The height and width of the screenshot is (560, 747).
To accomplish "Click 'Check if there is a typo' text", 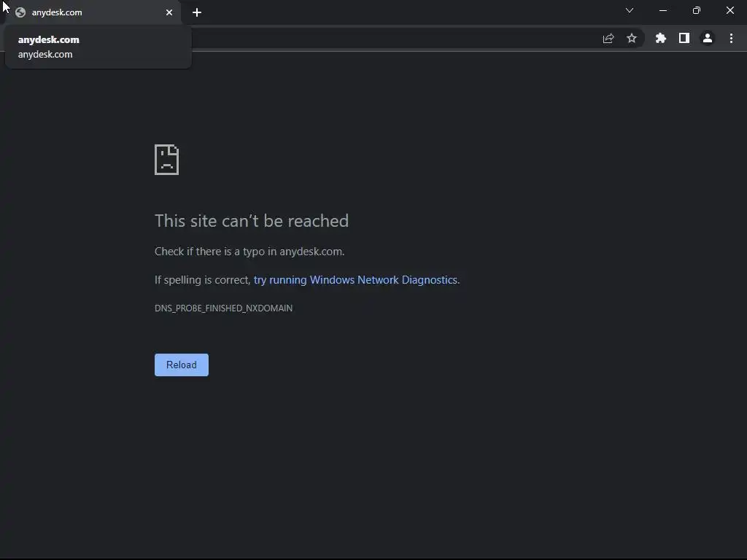I will 249,252.
